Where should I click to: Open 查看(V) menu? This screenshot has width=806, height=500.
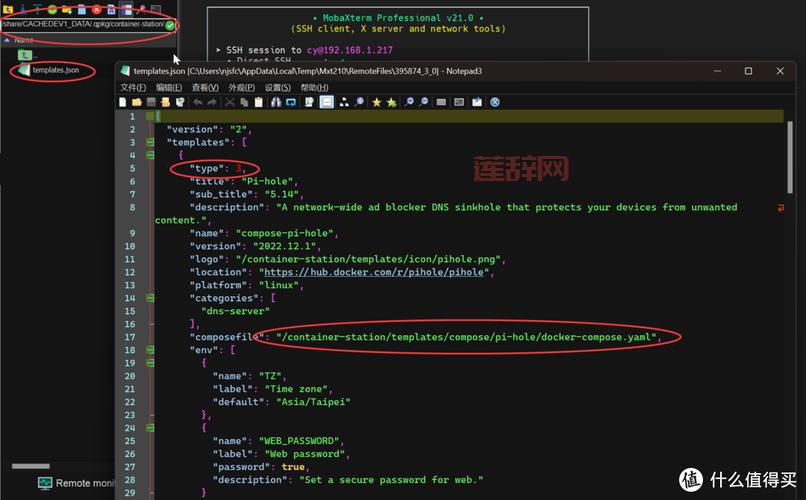(x=205, y=87)
